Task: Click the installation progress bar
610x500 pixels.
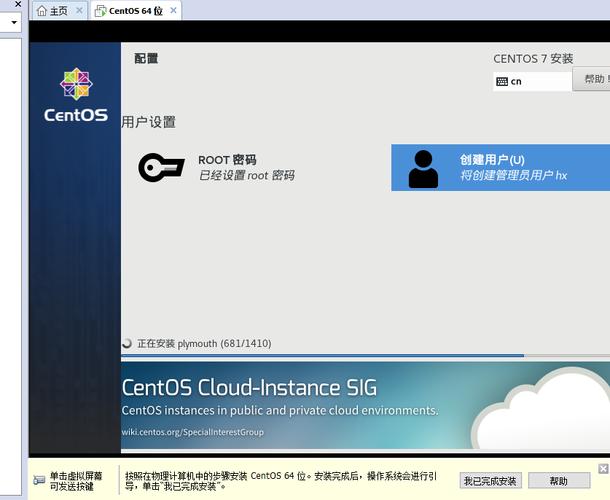Action: tap(366, 356)
